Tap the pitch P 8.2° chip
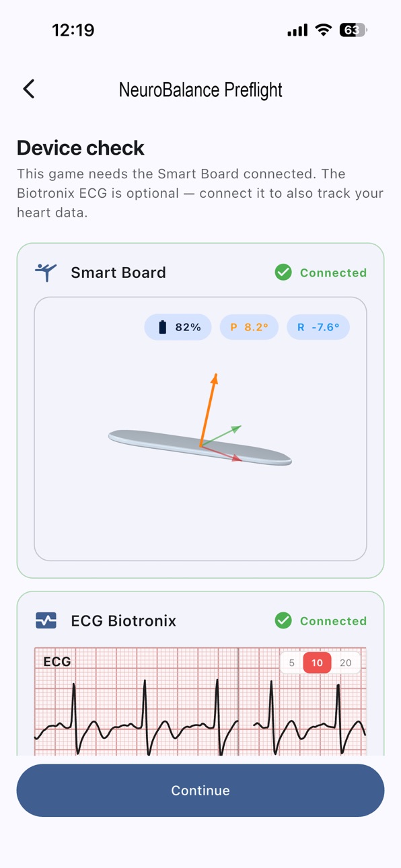 click(x=249, y=327)
